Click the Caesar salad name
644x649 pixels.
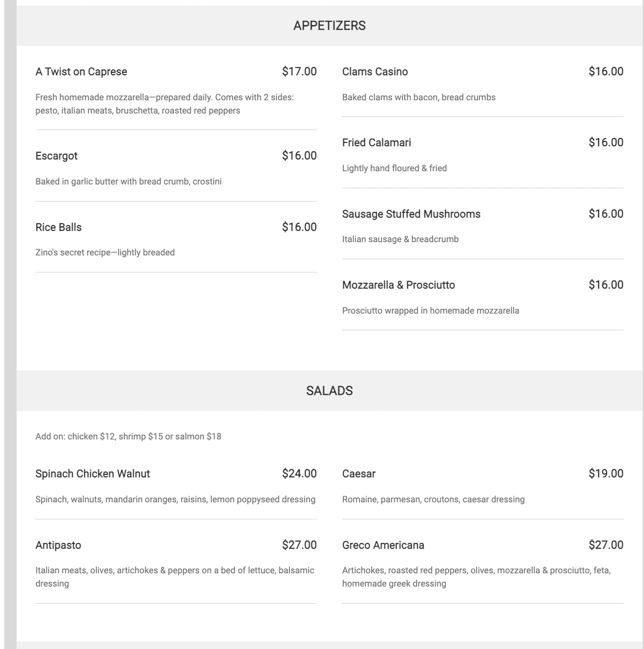pyautogui.click(x=359, y=474)
